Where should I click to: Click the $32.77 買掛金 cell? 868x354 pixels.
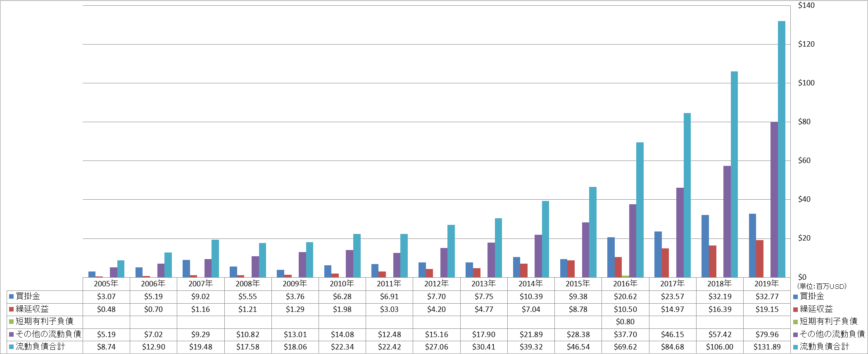pyautogui.click(x=767, y=297)
